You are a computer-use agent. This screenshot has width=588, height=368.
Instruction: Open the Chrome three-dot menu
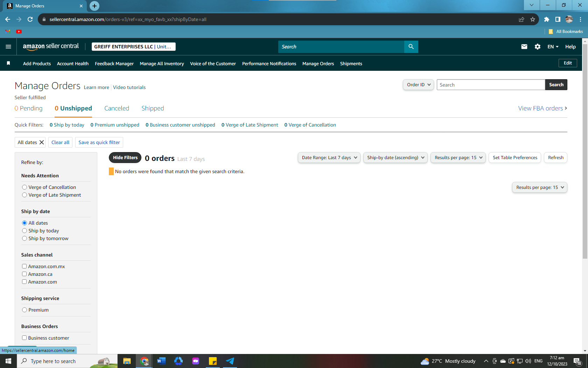click(581, 19)
